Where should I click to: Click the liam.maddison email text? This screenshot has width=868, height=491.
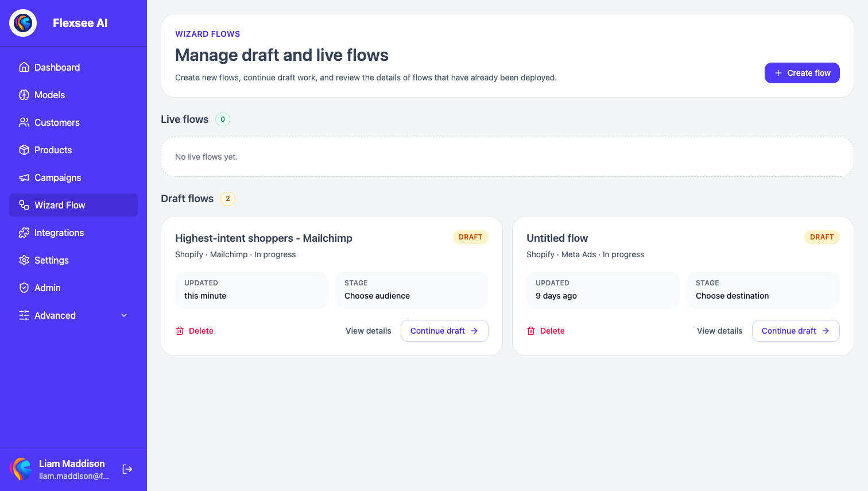click(x=74, y=476)
